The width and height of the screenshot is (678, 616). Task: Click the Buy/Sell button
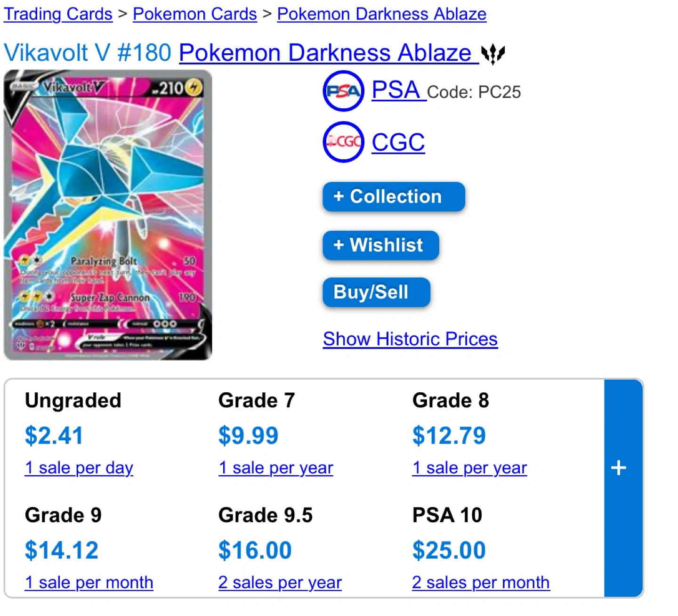click(x=376, y=292)
